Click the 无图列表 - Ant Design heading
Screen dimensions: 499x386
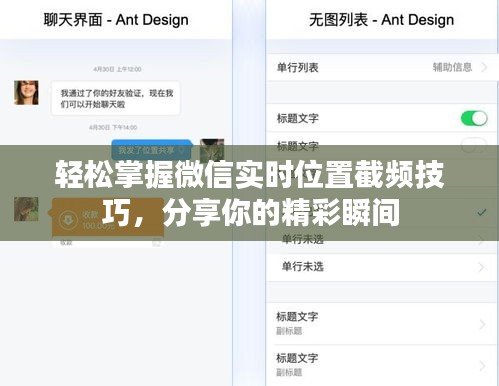pyautogui.click(x=381, y=20)
